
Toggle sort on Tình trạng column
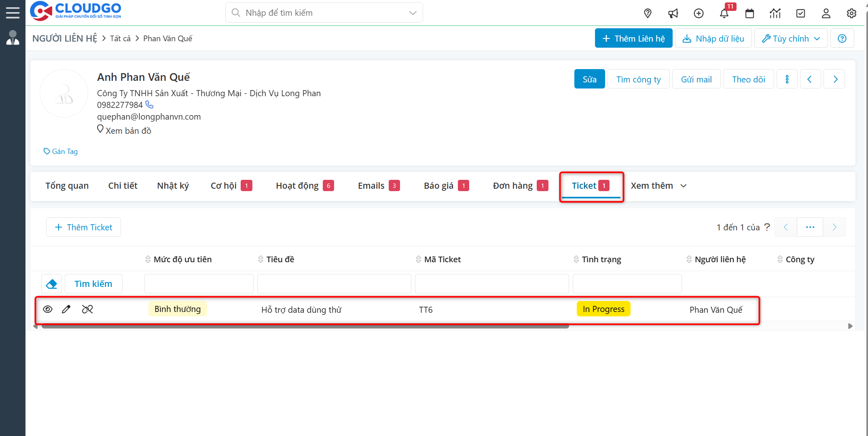[601, 259]
